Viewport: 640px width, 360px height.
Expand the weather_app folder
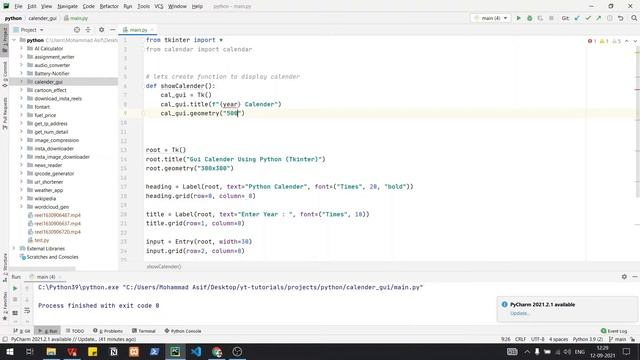[21, 190]
